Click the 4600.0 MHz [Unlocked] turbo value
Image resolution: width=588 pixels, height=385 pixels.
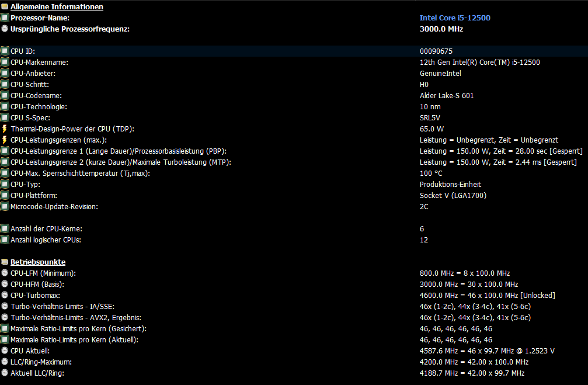point(488,295)
